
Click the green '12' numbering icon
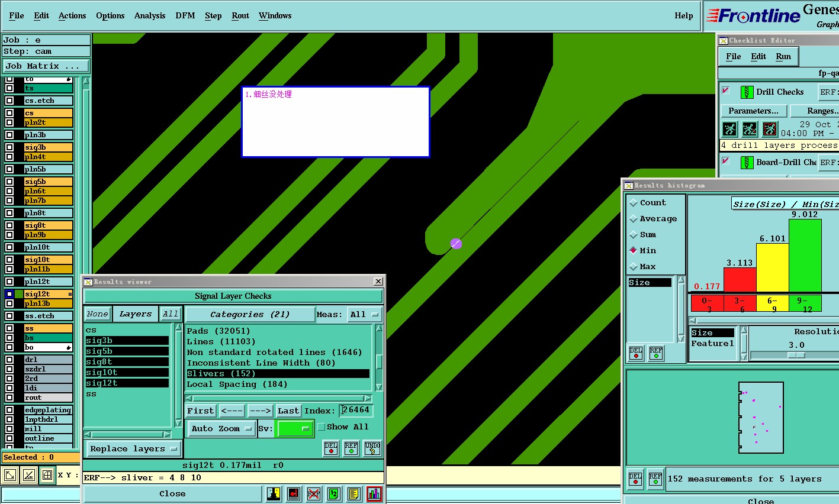click(334, 493)
